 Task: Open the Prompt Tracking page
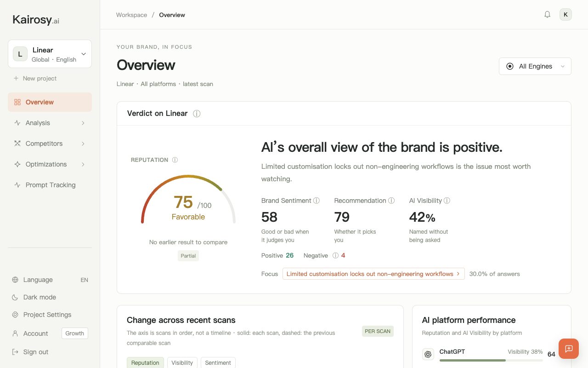point(50,185)
